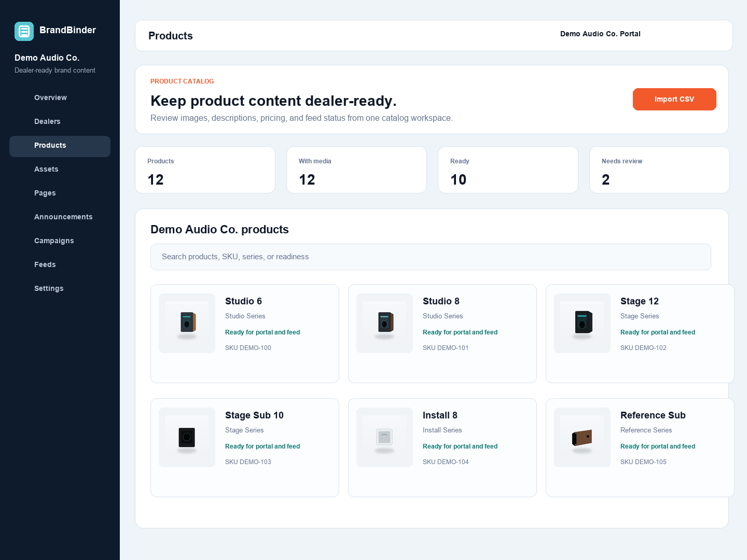The image size is (747, 560).
Task: Click the Demo Audio Co. sidebar heading
Action: (47, 58)
